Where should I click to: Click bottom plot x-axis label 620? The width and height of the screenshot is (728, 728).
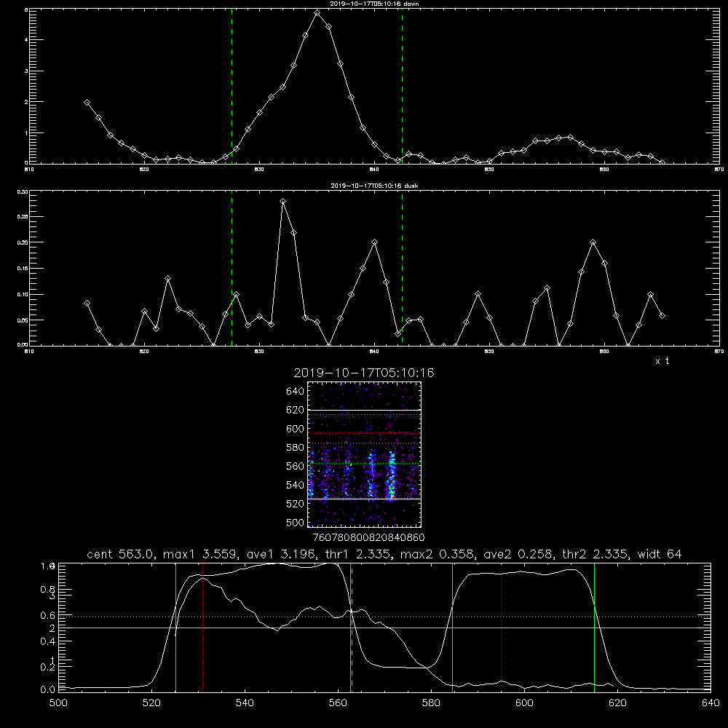pyautogui.click(x=618, y=703)
